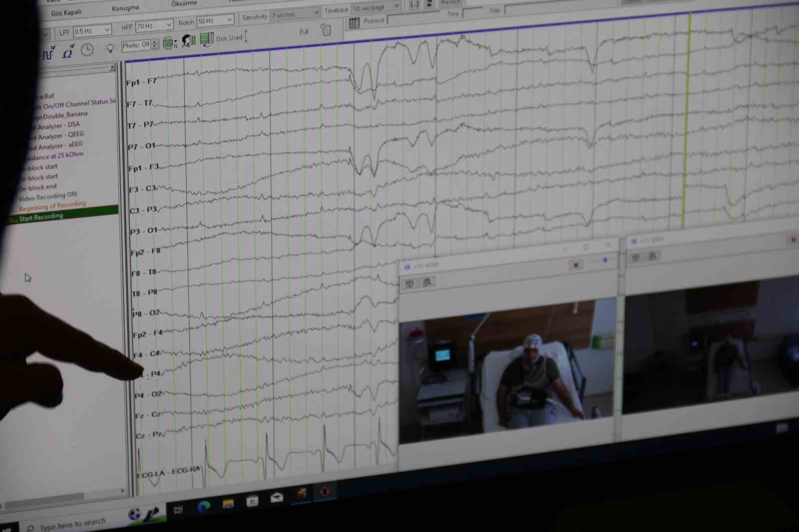Select the 'Double_Banana' montage event row
The image size is (799, 532).
[60, 115]
